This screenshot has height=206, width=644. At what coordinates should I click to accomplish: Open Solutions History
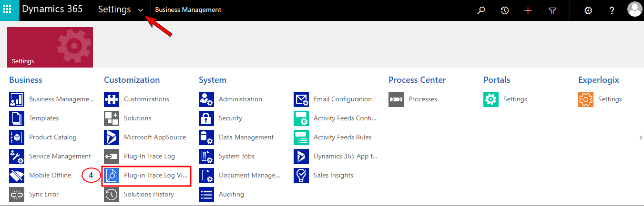coord(149,194)
